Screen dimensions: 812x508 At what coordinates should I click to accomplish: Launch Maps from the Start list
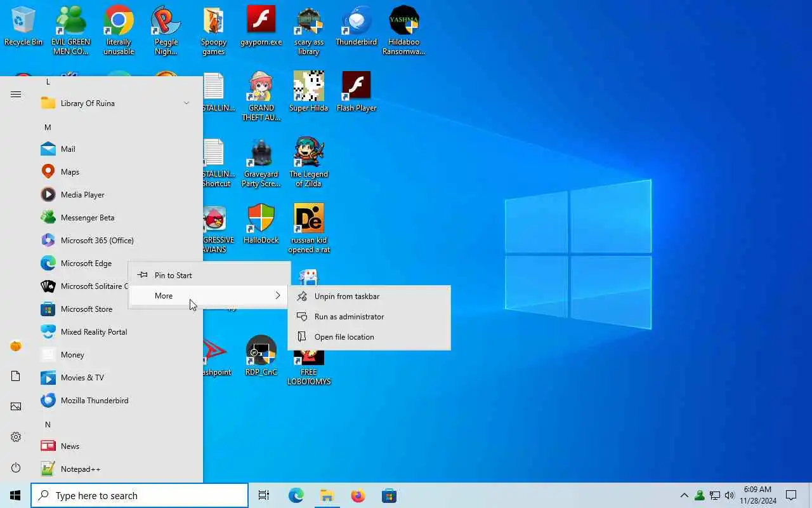pos(117,171)
